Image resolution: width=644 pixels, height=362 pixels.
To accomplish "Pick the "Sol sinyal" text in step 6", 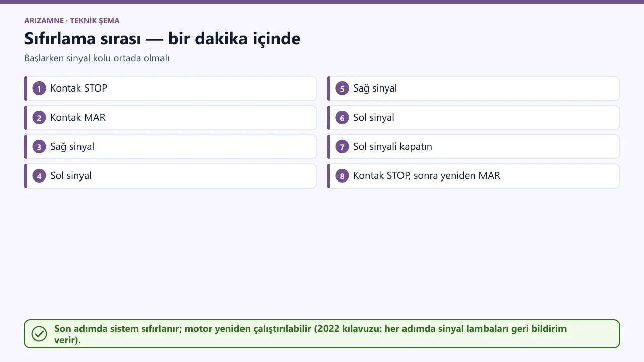I will tap(374, 118).
